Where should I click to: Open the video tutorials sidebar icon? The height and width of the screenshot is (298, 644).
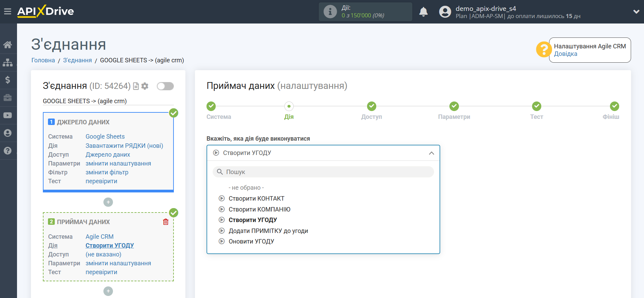(x=7, y=115)
